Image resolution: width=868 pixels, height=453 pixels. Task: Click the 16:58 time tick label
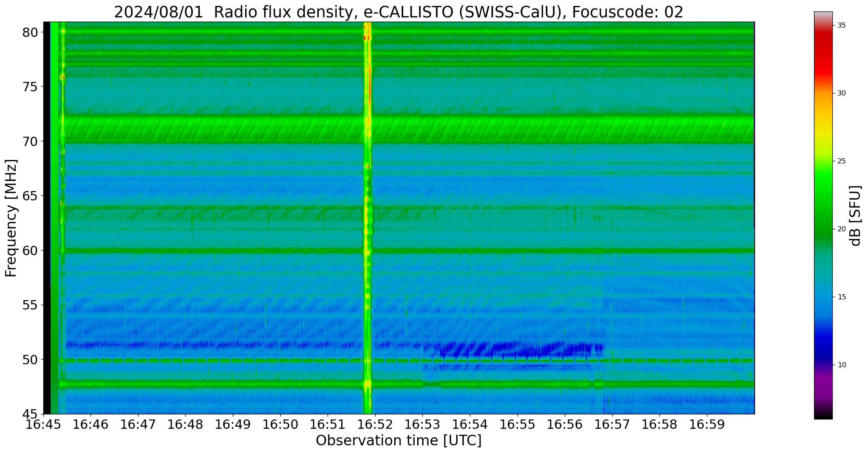[659, 425]
